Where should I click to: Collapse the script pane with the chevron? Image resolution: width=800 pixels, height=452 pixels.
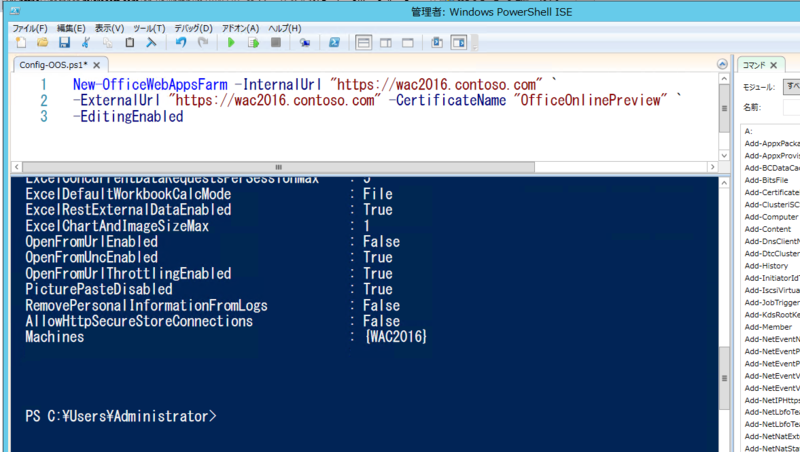723,64
